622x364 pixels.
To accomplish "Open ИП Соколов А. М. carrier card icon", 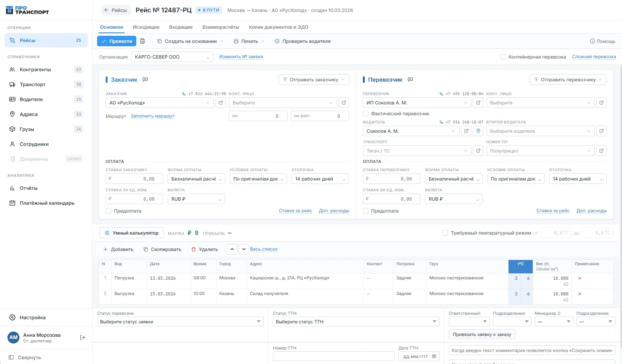I will coord(478,103).
